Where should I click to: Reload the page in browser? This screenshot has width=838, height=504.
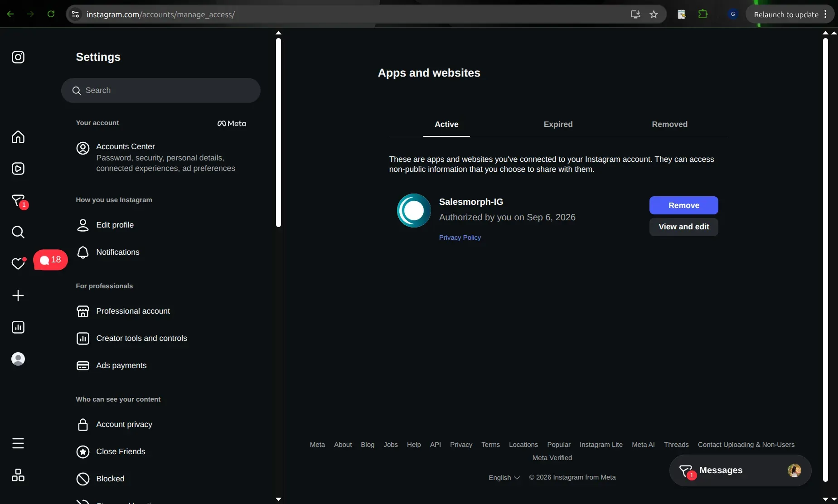coord(51,14)
